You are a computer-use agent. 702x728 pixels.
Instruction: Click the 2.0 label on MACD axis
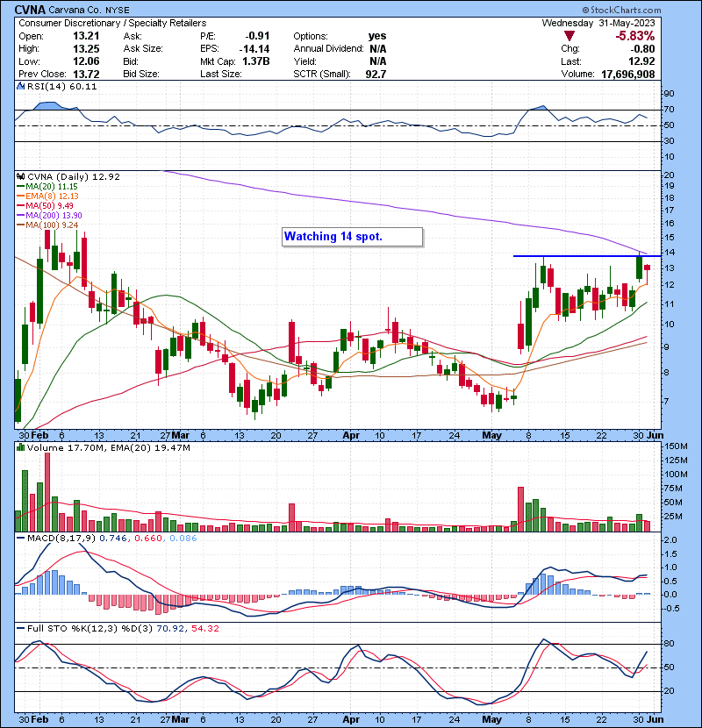(x=670, y=540)
